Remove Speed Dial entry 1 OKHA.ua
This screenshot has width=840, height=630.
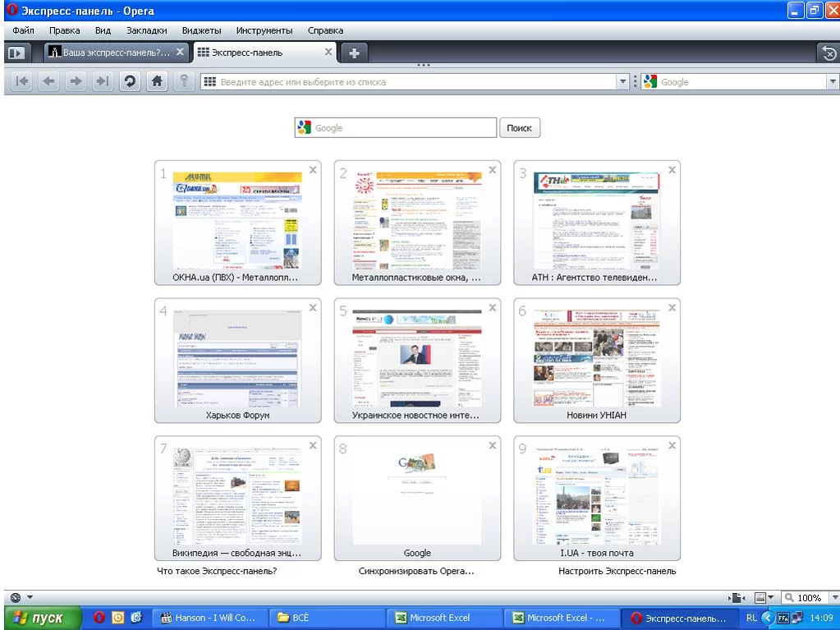point(313,170)
